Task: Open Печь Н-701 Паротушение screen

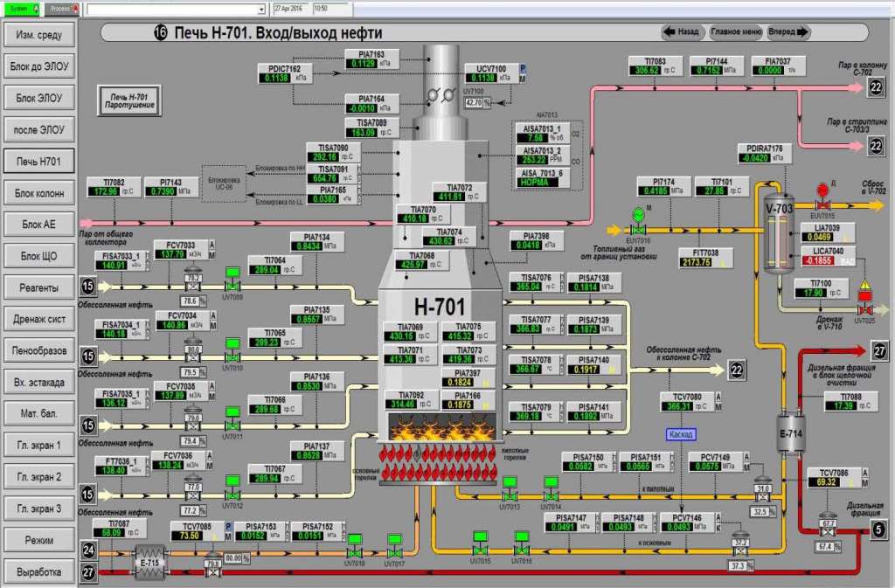Action: [129, 101]
